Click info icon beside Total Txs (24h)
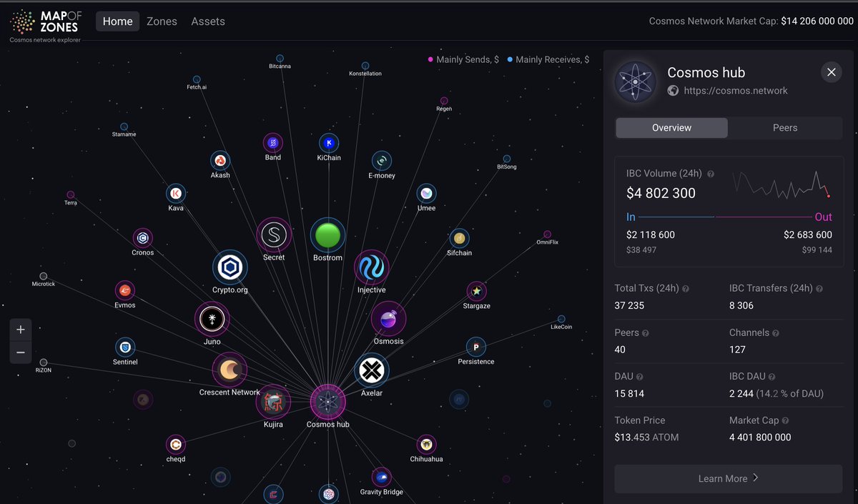 coord(686,289)
